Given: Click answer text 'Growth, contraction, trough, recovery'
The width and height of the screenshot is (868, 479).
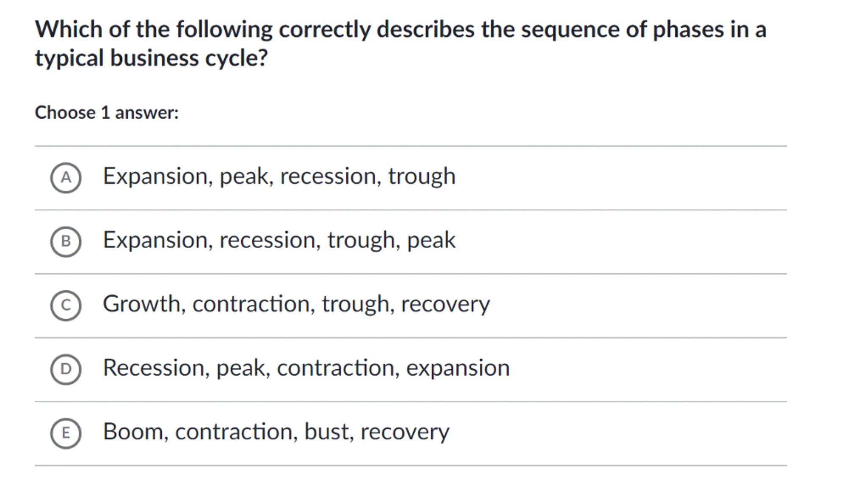Looking at the screenshot, I should (x=296, y=304).
